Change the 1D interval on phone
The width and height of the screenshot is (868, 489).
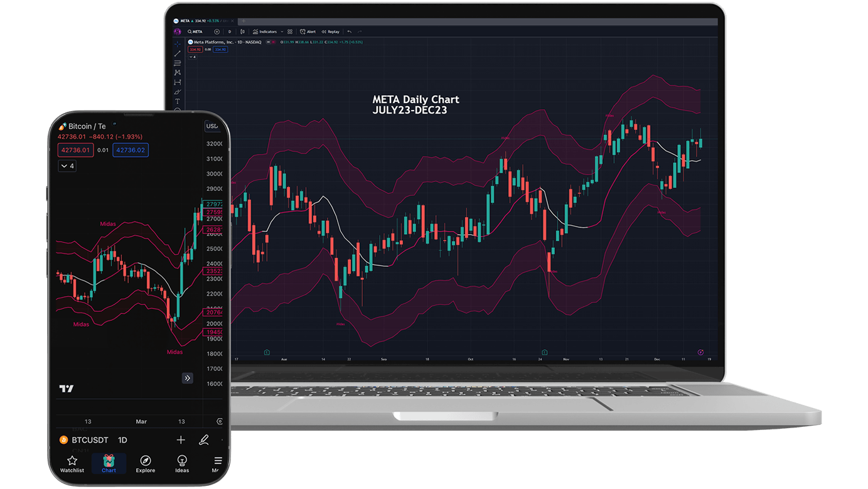[x=122, y=440]
